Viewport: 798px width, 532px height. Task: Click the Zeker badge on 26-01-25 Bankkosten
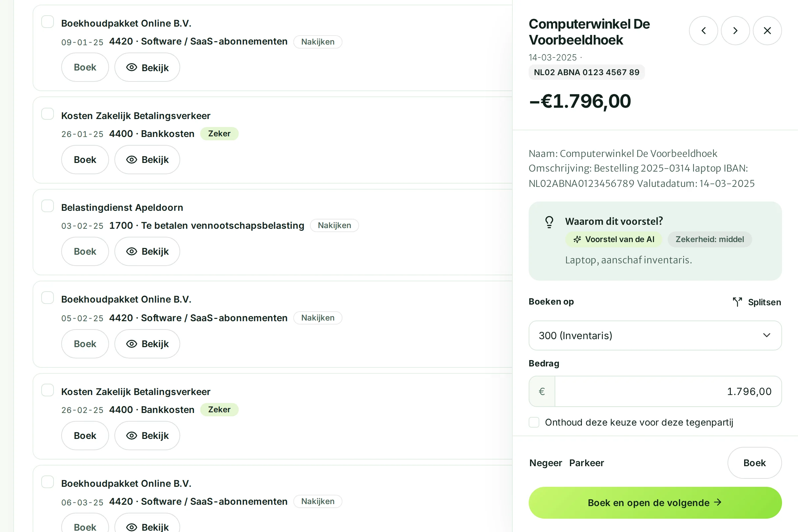click(x=219, y=134)
